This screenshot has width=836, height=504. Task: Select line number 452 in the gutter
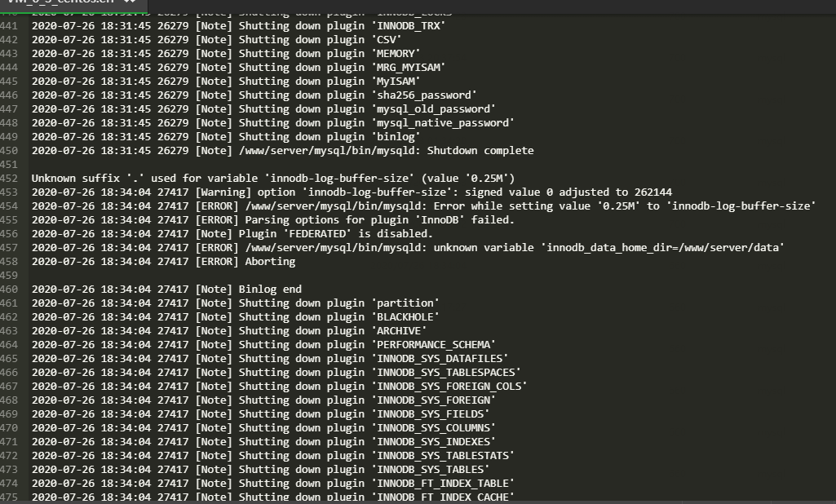tap(9, 178)
